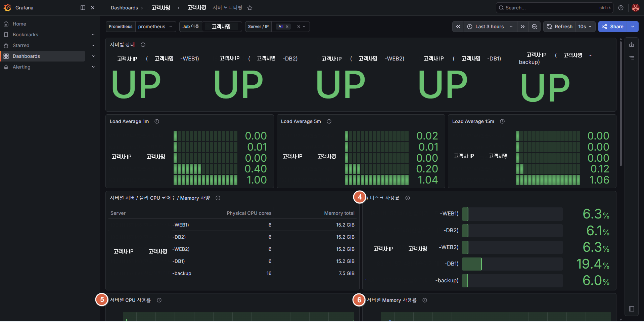Viewport: 644px width, 322px height.
Task: Open the help menu icon
Action: pos(621,8)
